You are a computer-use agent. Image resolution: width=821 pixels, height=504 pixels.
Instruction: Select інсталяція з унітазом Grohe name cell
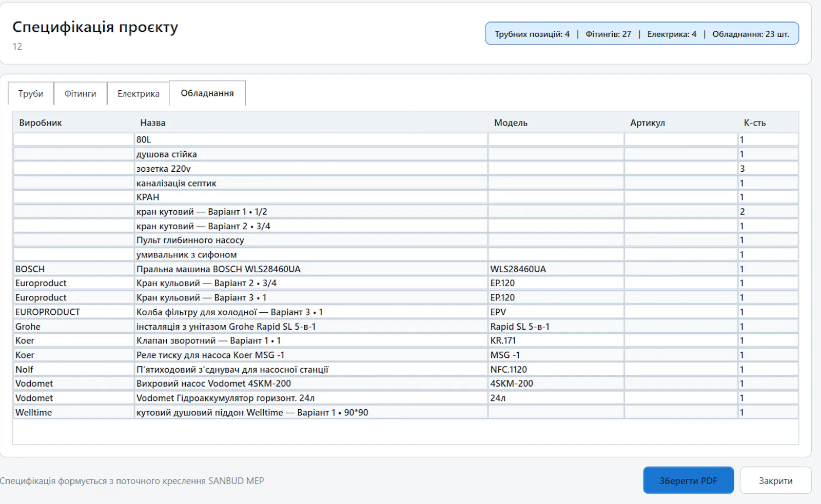tap(311, 326)
